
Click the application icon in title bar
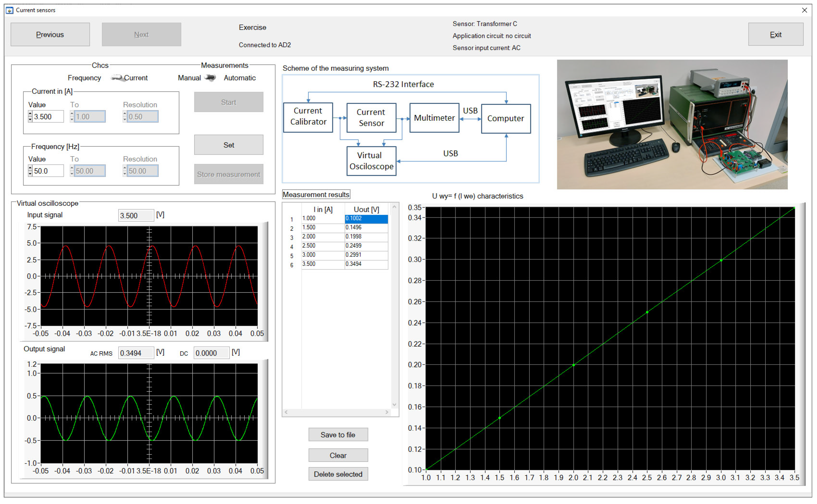pos(10,10)
